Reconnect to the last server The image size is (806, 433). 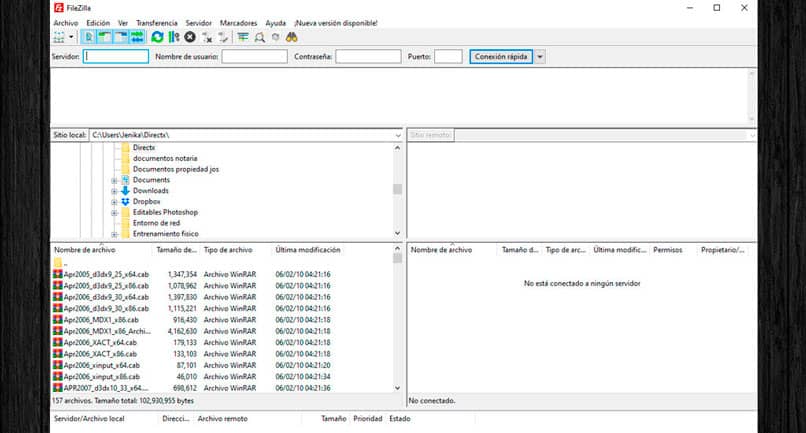pos(223,37)
